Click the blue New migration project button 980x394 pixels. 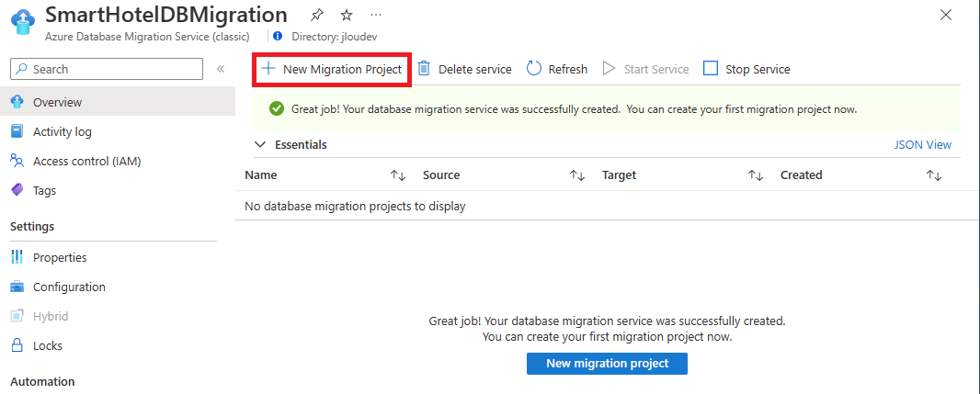[607, 364]
